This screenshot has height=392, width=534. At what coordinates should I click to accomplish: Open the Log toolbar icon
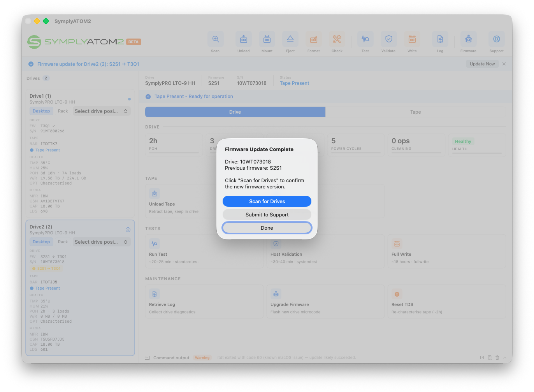(440, 39)
